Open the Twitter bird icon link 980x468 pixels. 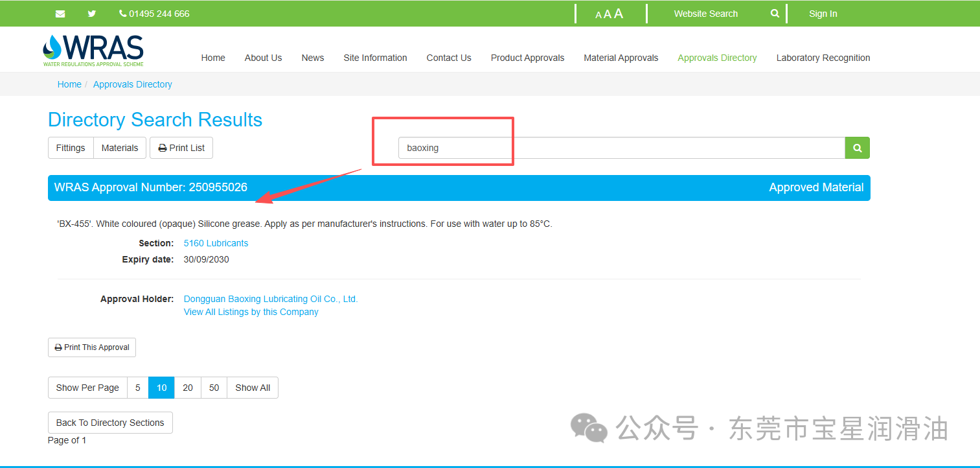pos(92,14)
